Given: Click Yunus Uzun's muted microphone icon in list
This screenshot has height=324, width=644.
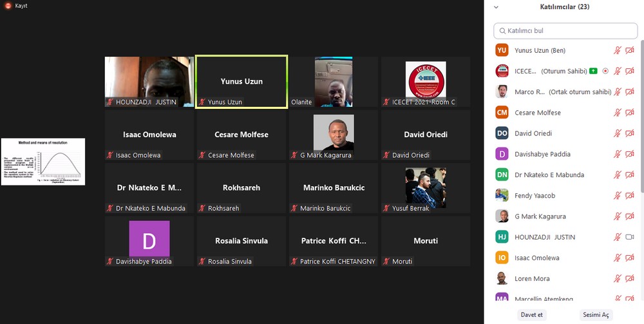Looking at the screenshot, I should point(617,50).
